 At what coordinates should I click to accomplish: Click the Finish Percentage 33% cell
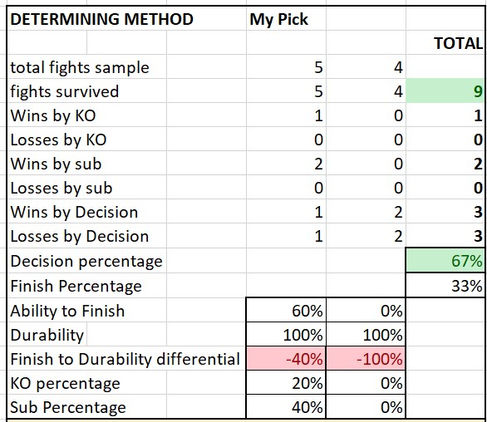(445, 286)
